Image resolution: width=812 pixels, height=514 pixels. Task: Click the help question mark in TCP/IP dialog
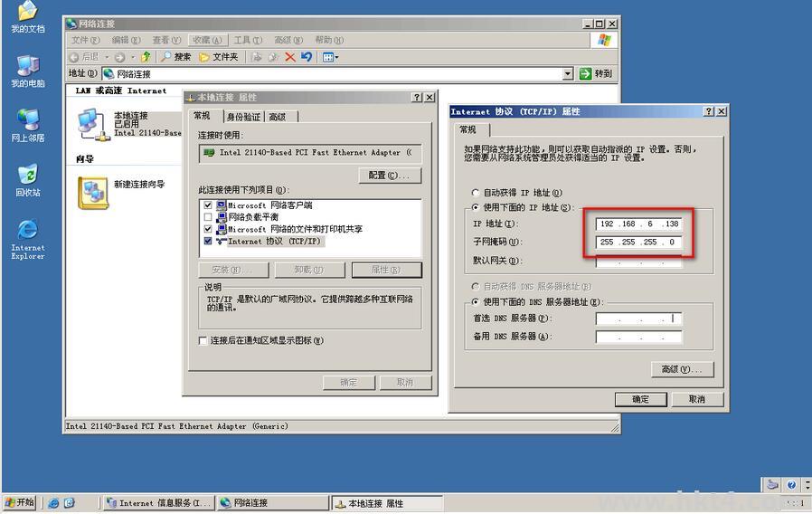click(709, 111)
